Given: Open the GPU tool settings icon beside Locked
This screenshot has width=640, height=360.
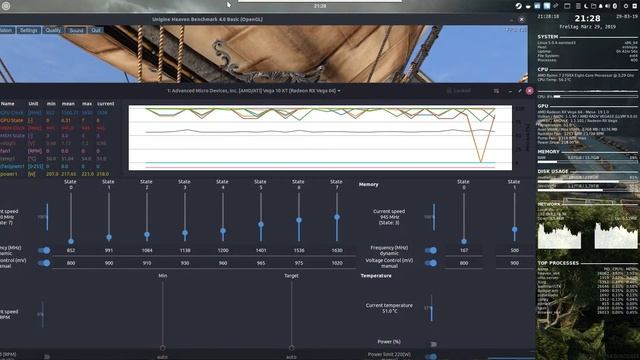Looking at the screenshot, I should coord(496,91).
